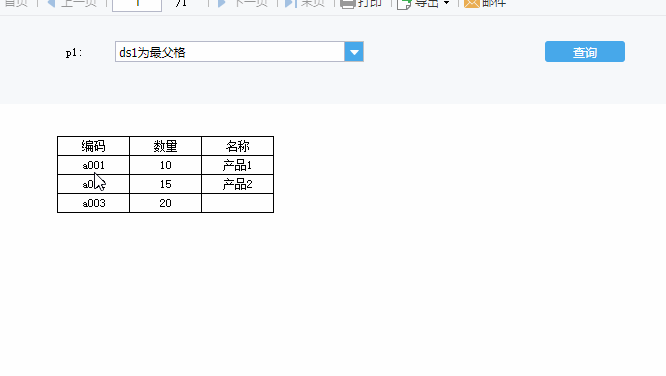The image size is (666, 376).
Task: Click the 首页 first page button
Action: coord(16,3)
